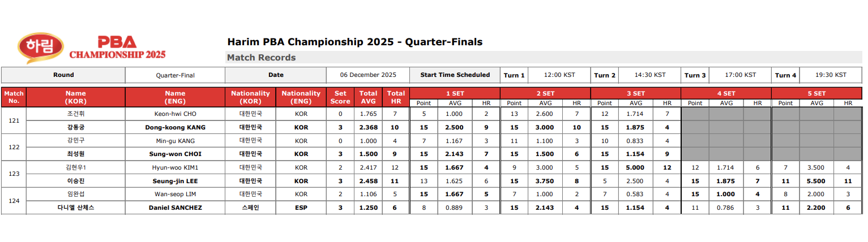Click the Harim PBA Championship 2025 logo
The image size is (868, 242).
pyautogui.click(x=92, y=48)
